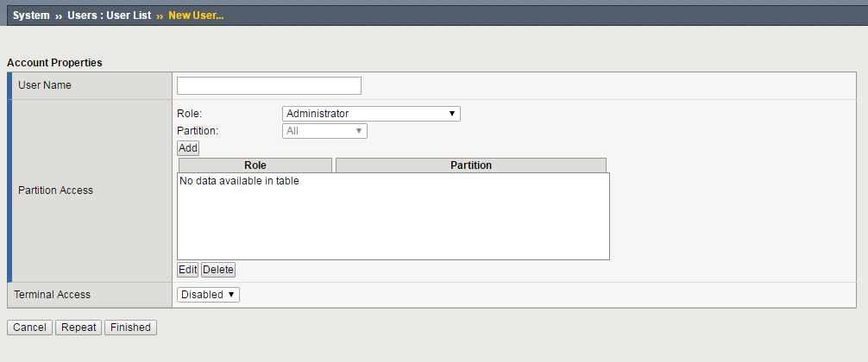Open the Partition dropdown showing All
The height and width of the screenshot is (362, 868).
pos(324,131)
